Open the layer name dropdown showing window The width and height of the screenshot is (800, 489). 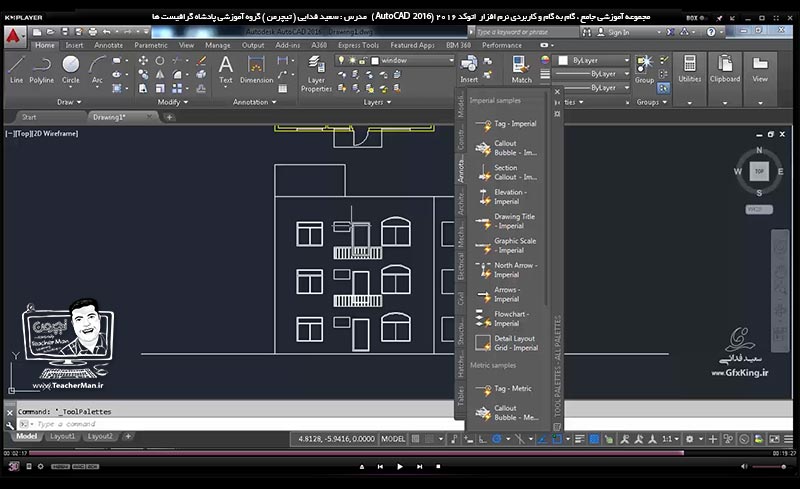pos(395,61)
